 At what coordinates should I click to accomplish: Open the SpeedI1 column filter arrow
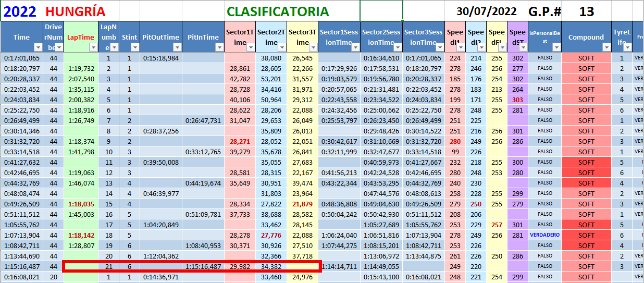point(461,47)
